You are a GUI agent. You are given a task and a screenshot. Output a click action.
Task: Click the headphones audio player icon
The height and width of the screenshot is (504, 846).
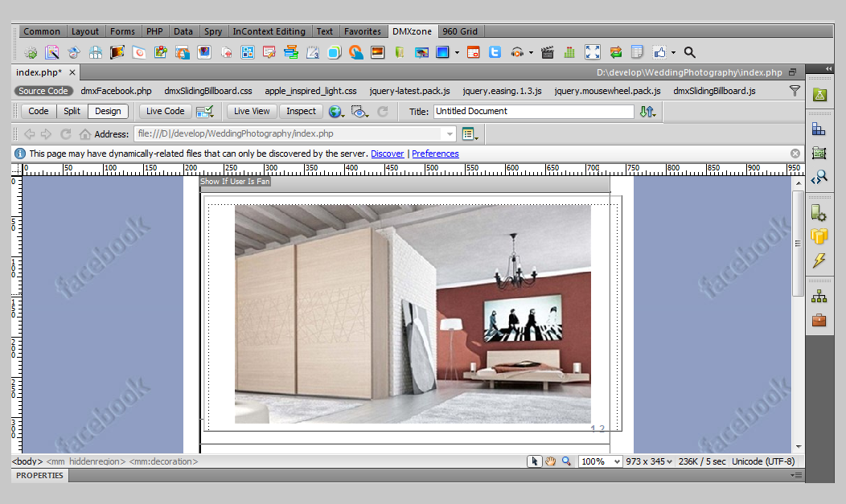coord(517,52)
